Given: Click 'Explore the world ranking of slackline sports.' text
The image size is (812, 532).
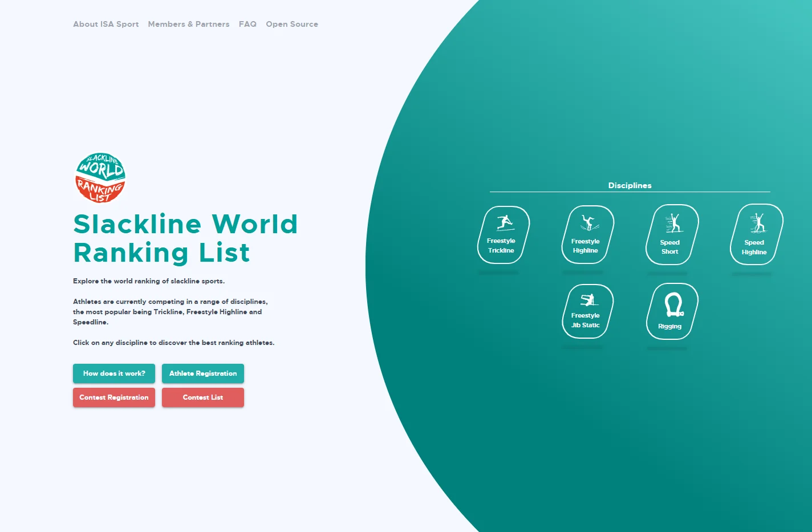Looking at the screenshot, I should click(149, 281).
